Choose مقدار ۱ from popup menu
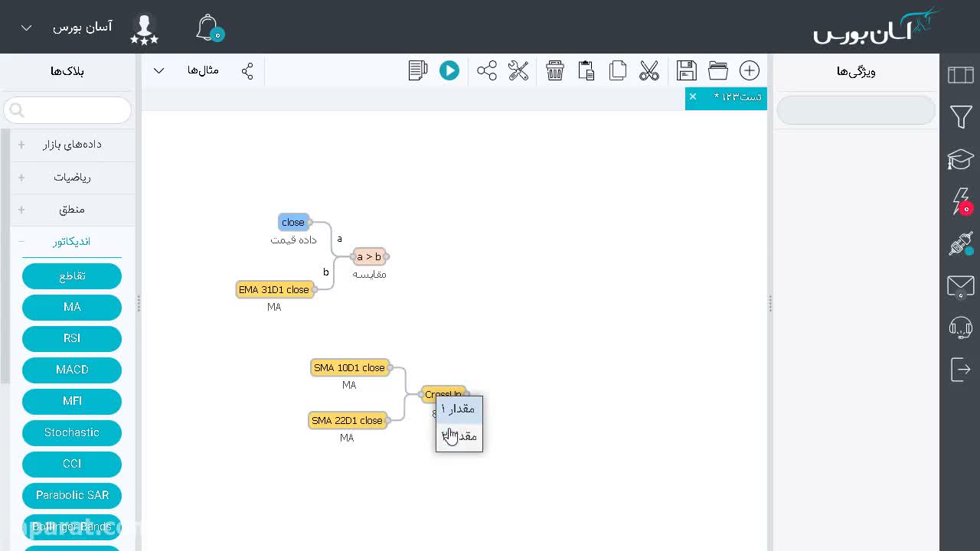The height and width of the screenshot is (551, 980). pos(459,409)
